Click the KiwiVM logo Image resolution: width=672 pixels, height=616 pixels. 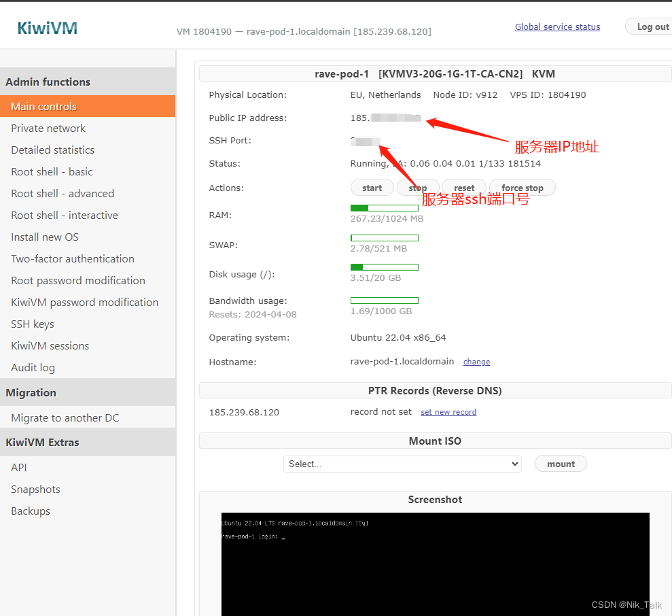(x=48, y=29)
